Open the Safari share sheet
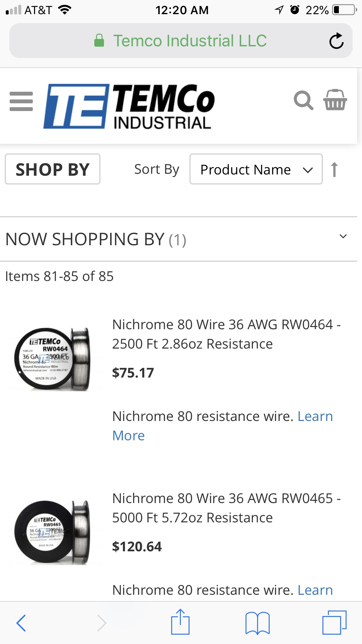Image resolution: width=362 pixels, height=644 pixels. pos(180,622)
